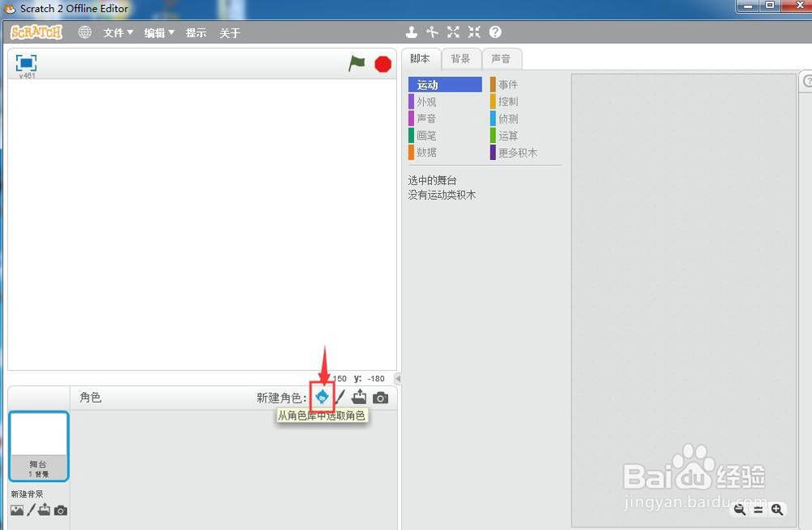
Task: Select the 运算 operators block category
Action: 525,136
